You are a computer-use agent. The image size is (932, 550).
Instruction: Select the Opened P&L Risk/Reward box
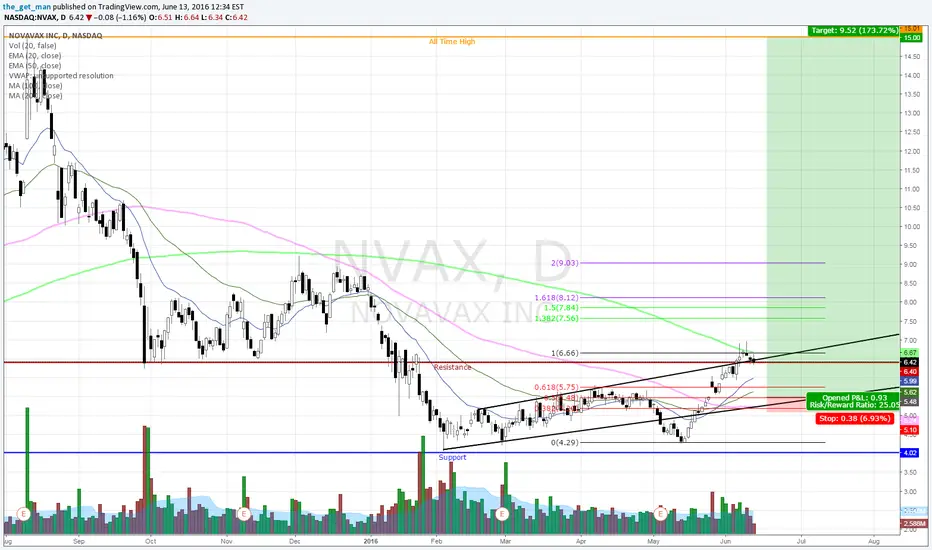pos(854,401)
